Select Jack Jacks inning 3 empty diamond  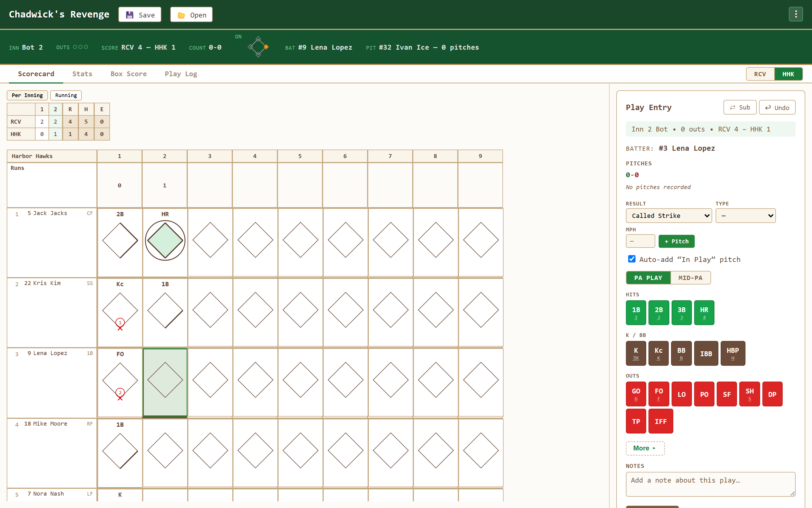point(210,240)
